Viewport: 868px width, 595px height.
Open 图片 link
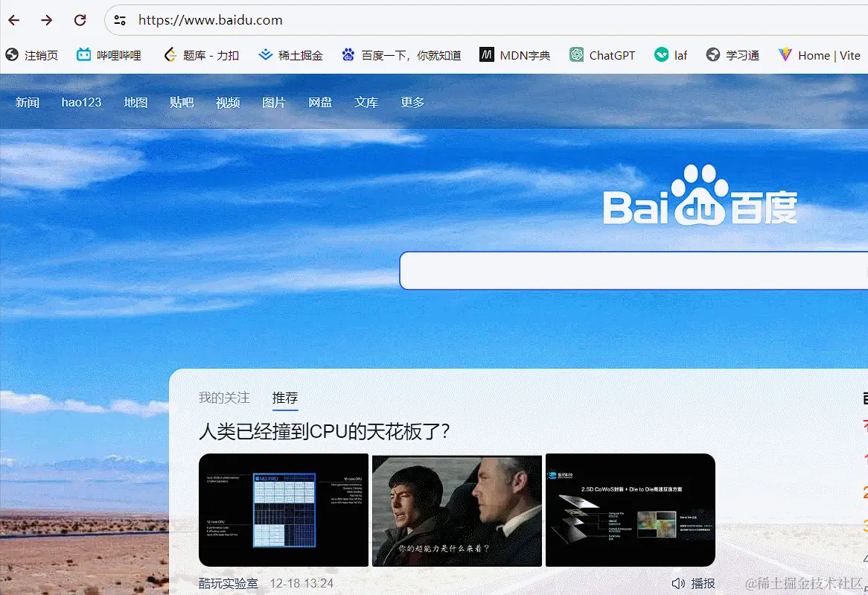click(274, 102)
